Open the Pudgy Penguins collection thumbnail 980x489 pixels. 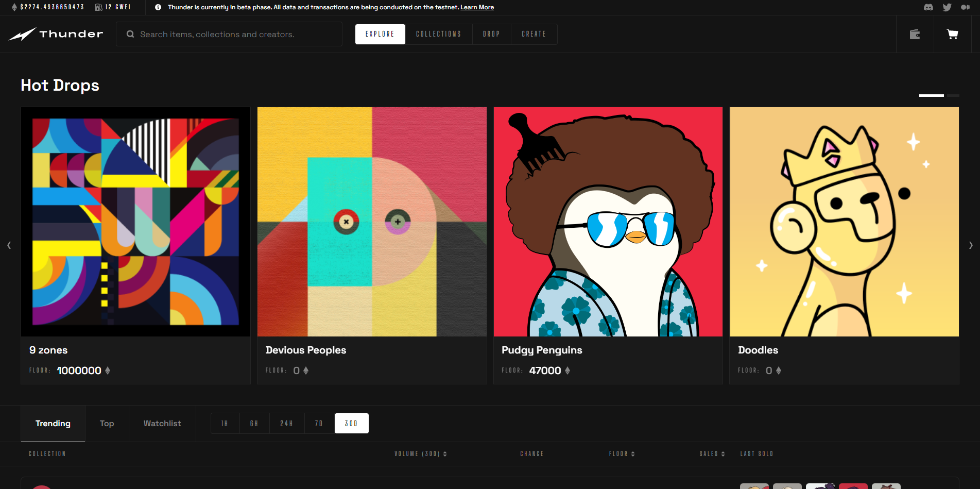point(608,222)
